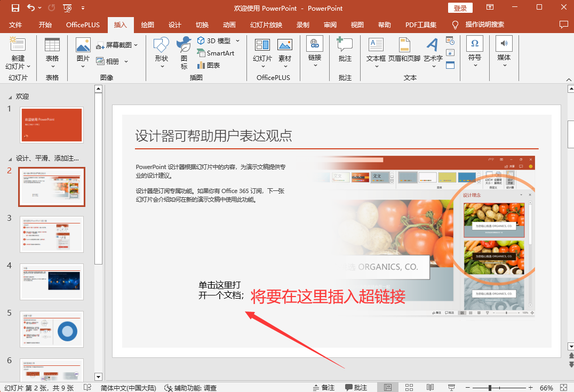Click the 登录 sign-in button
Viewport: 574px width, 392px height.
pyautogui.click(x=460, y=8)
